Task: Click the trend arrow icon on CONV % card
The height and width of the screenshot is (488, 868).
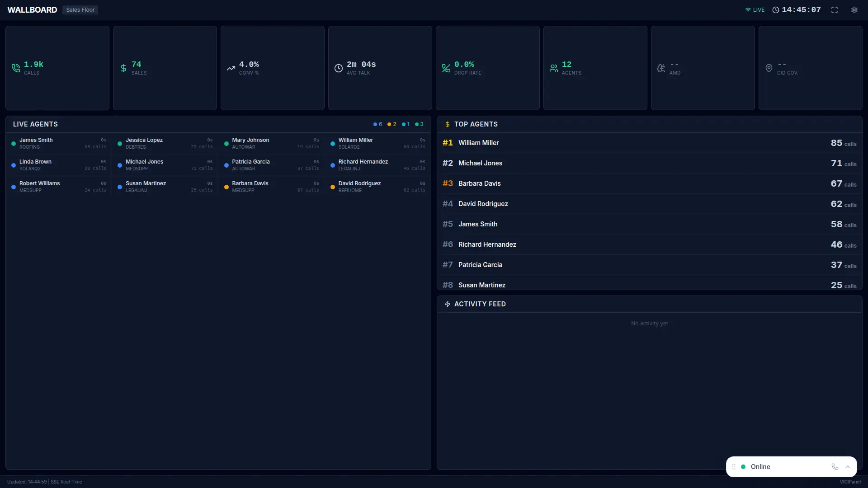Action: tap(231, 68)
